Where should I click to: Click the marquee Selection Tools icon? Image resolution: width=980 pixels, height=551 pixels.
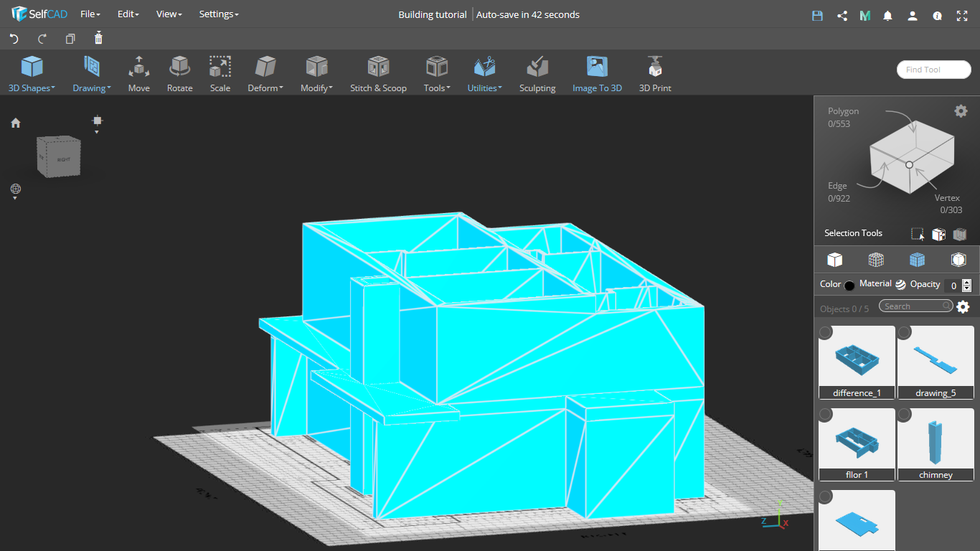918,234
